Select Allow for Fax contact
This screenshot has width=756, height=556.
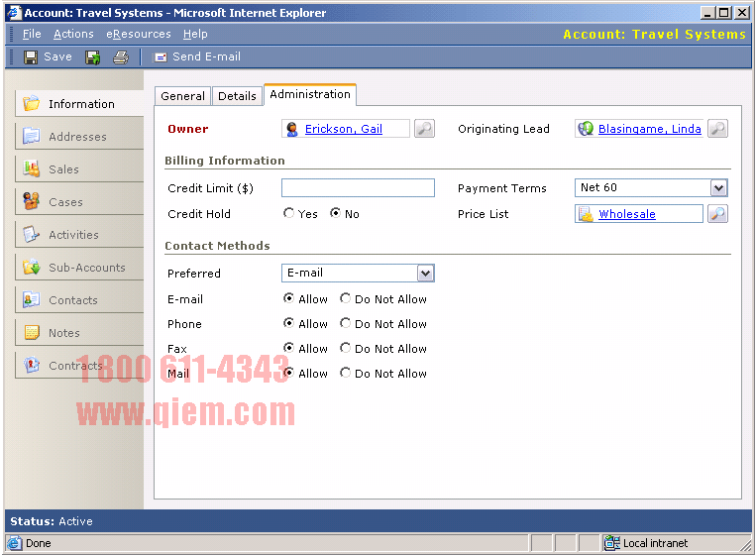point(288,347)
